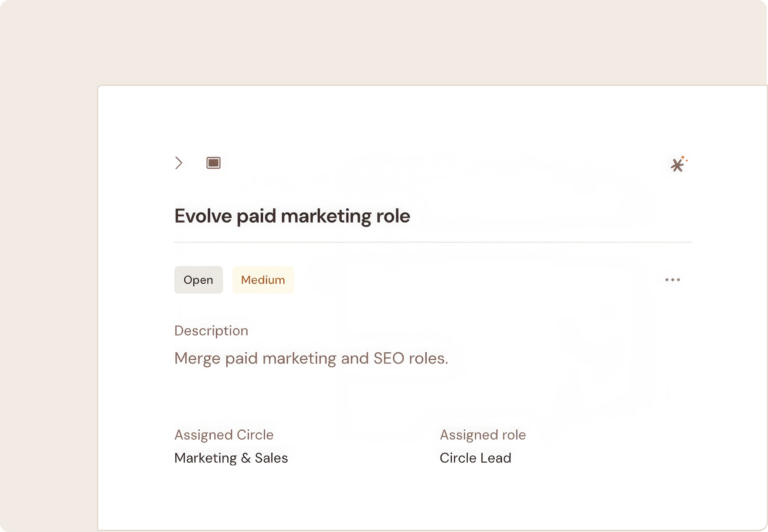
Task: Open the three-dot more options menu
Action: [672, 280]
